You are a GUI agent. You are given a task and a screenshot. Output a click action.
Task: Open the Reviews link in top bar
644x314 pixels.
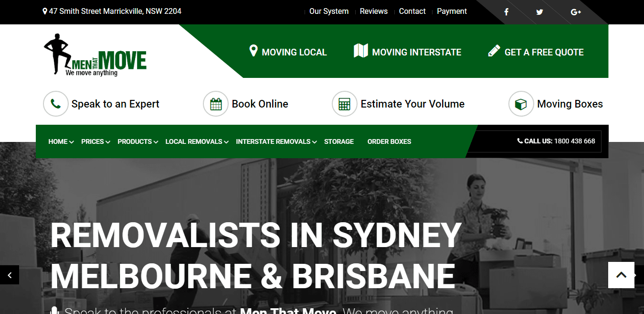[373, 11]
